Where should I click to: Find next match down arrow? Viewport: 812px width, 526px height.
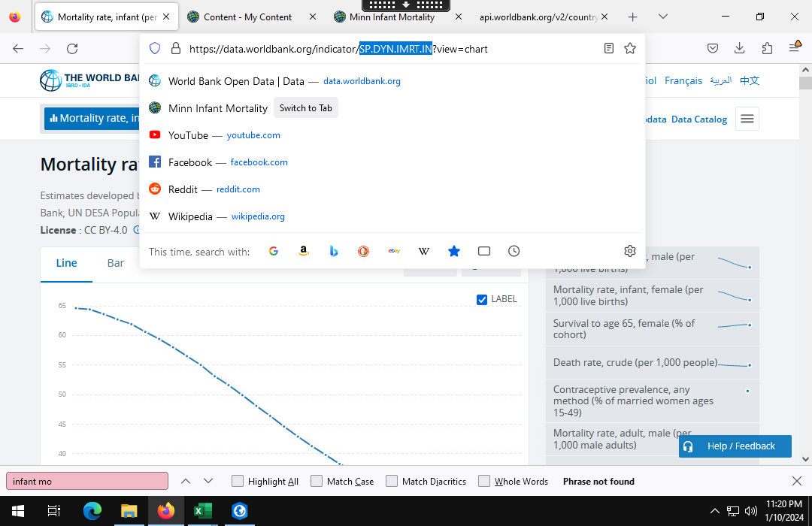click(x=208, y=481)
